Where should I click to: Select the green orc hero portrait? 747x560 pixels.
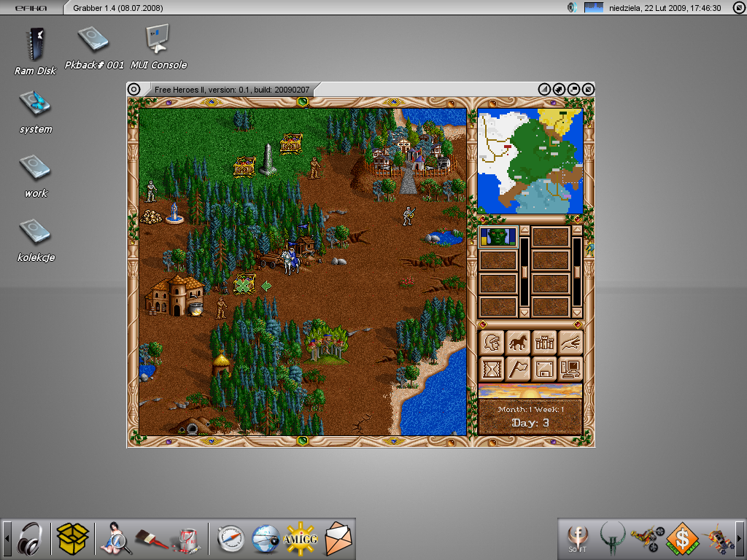[x=498, y=237]
